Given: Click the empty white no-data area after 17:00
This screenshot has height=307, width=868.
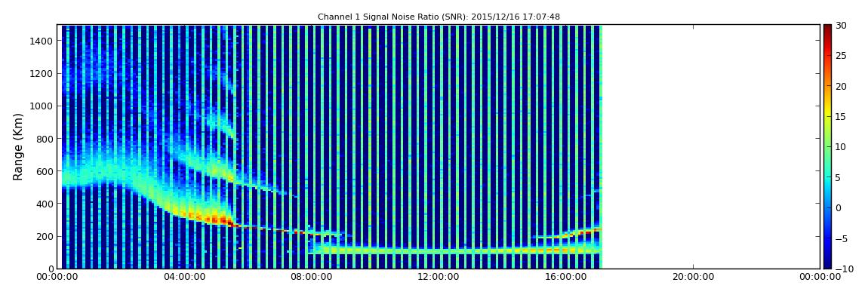Looking at the screenshot, I should [711, 146].
